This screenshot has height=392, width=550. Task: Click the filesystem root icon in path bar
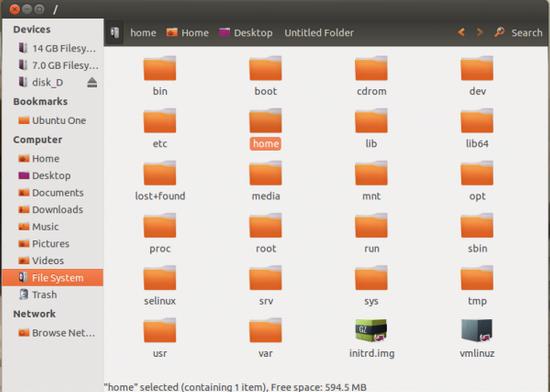coord(115,33)
